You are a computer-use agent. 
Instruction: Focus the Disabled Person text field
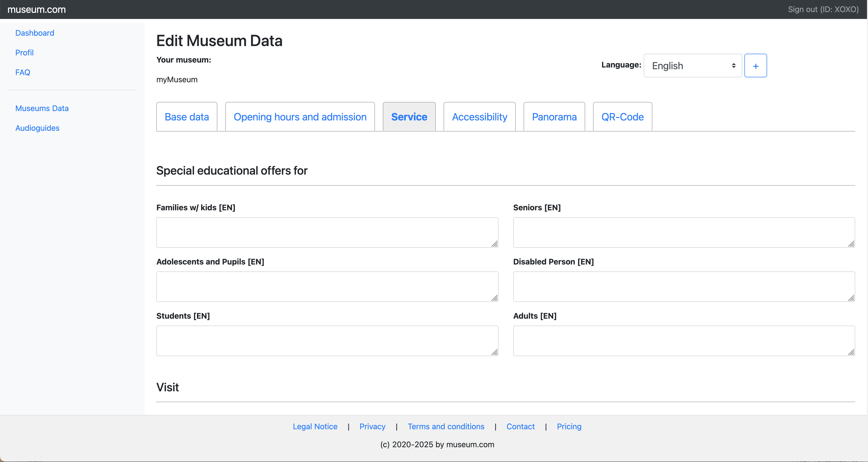684,286
